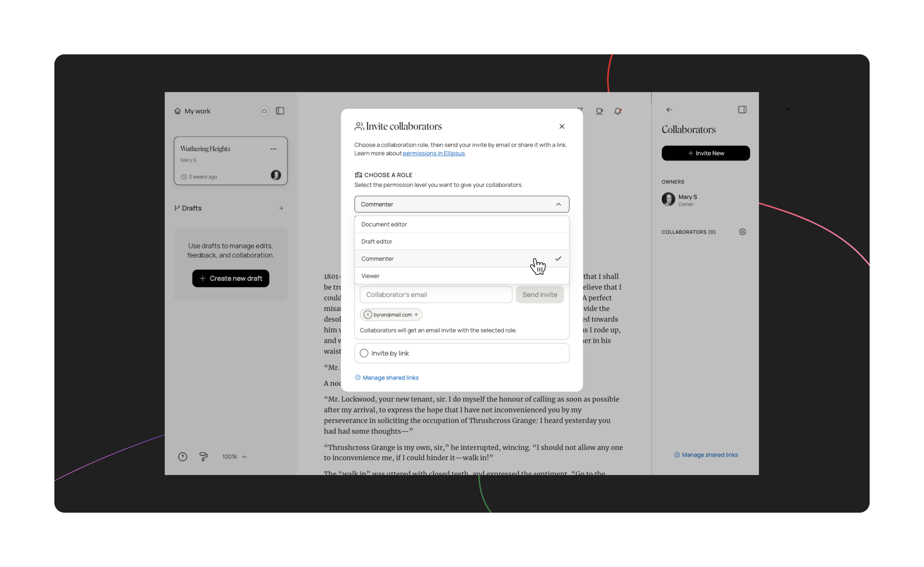924x567 pixels.
Task: Open Manage shared links in the Collaborators panel
Action: [x=706, y=455]
